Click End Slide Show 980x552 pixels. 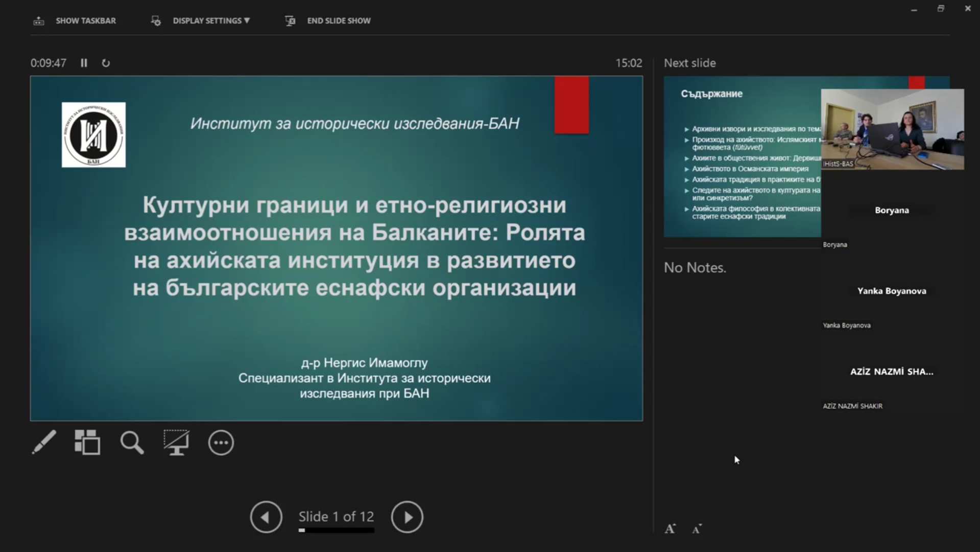(328, 20)
